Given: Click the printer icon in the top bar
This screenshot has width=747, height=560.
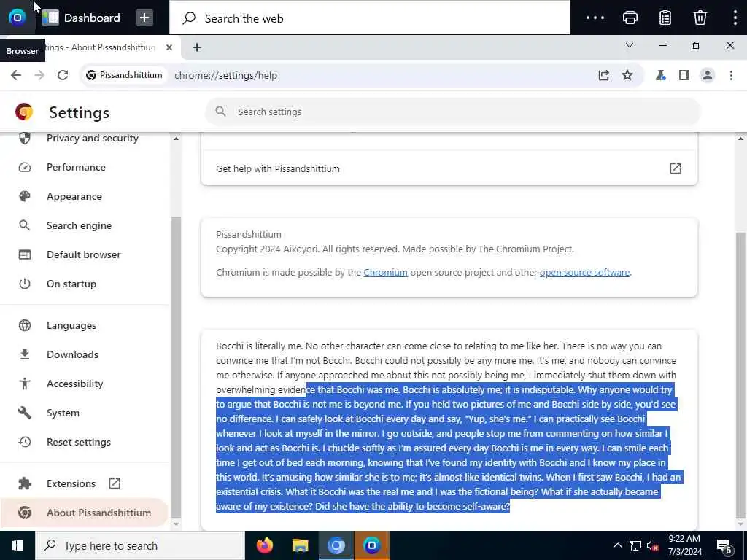Looking at the screenshot, I should 630,18.
